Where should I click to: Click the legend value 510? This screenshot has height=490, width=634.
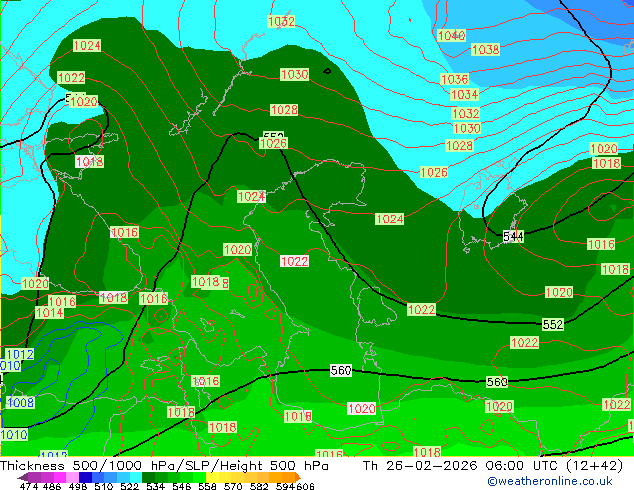104,486
